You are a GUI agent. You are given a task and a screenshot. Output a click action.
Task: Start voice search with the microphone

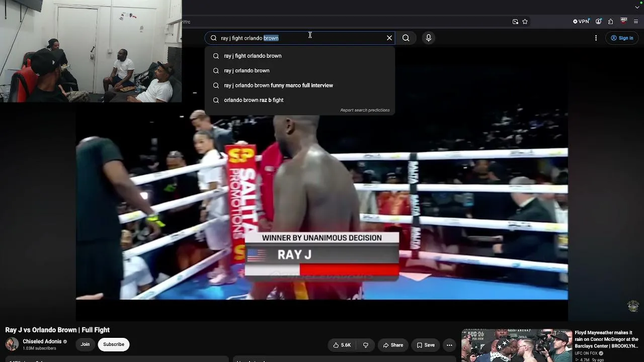pyautogui.click(x=429, y=38)
